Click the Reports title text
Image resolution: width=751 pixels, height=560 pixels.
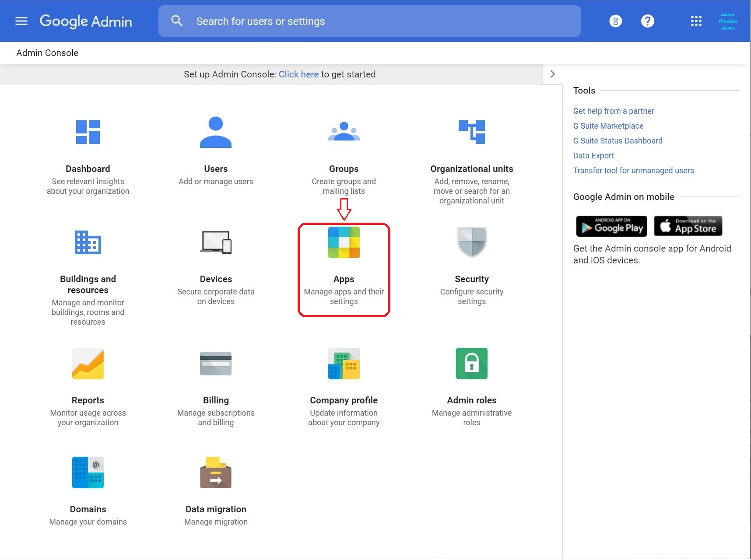pos(88,400)
